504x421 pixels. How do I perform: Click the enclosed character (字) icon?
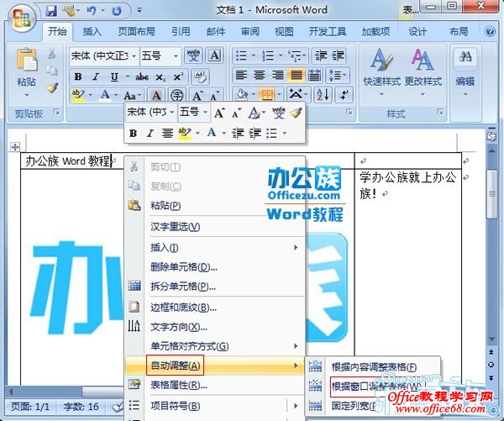pos(176,95)
